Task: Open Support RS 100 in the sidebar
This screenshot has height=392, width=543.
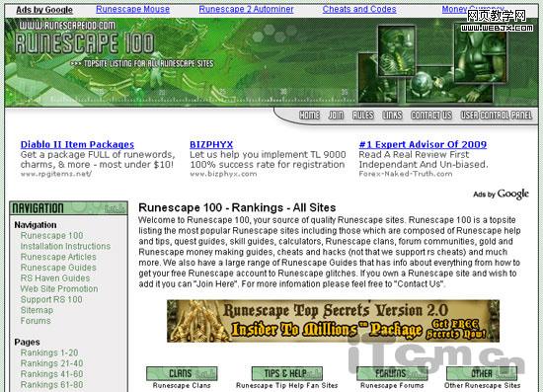Action: pyautogui.click(x=51, y=299)
